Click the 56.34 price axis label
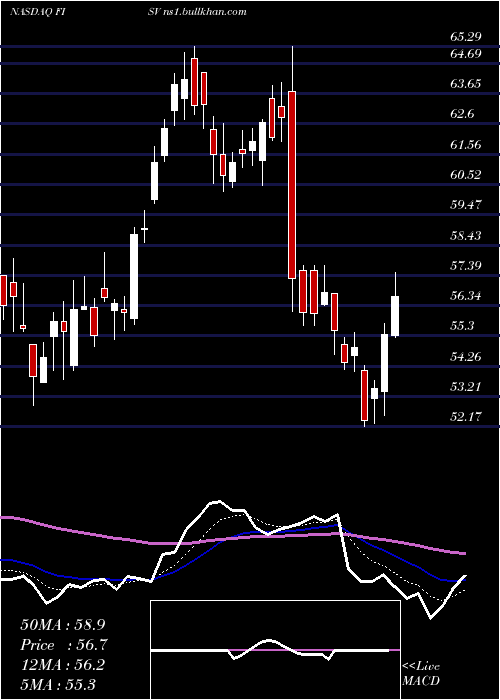The image size is (500, 700). (x=466, y=296)
